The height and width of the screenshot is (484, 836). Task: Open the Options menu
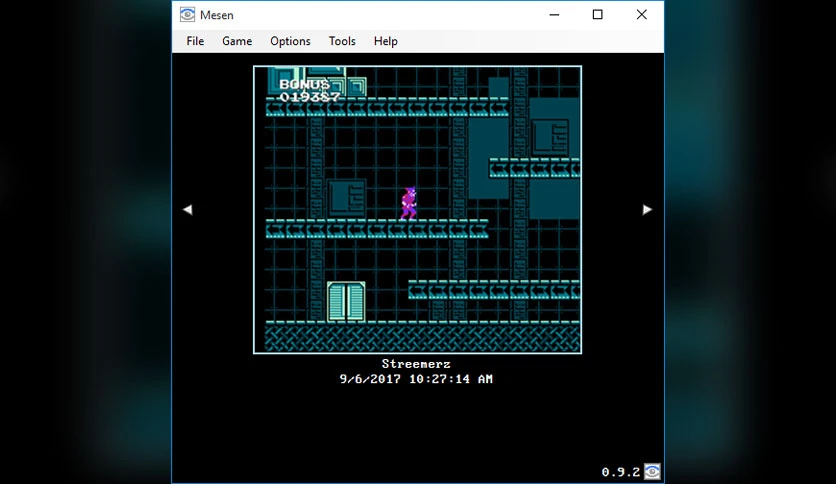290,41
